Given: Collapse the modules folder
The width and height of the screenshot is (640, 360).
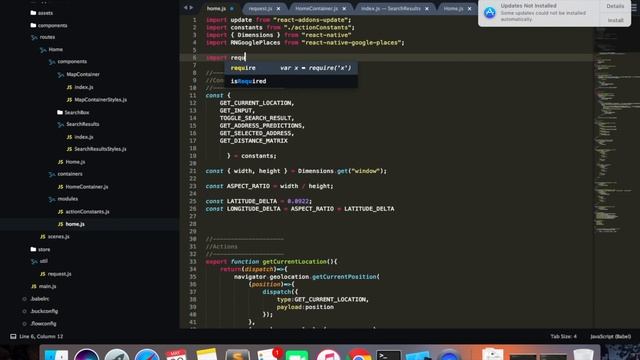Looking at the screenshot, I should tap(63, 199).
